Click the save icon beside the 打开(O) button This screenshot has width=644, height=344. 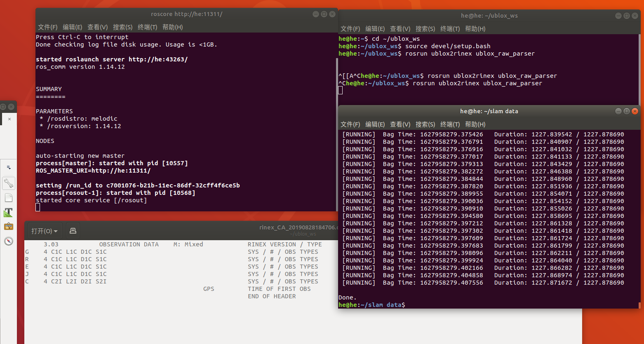tap(73, 231)
